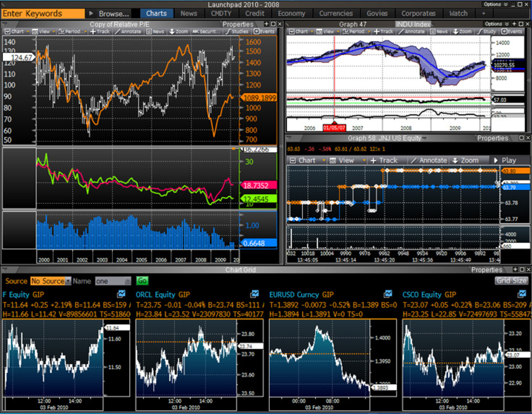Viewport: 532px width, 414px height.
Task: Open News in Relative P/E chart toolbar
Action: coord(155,31)
